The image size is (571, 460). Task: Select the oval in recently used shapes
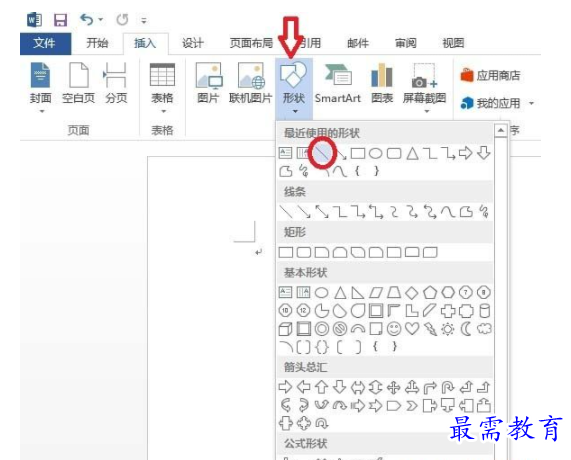[376, 153]
